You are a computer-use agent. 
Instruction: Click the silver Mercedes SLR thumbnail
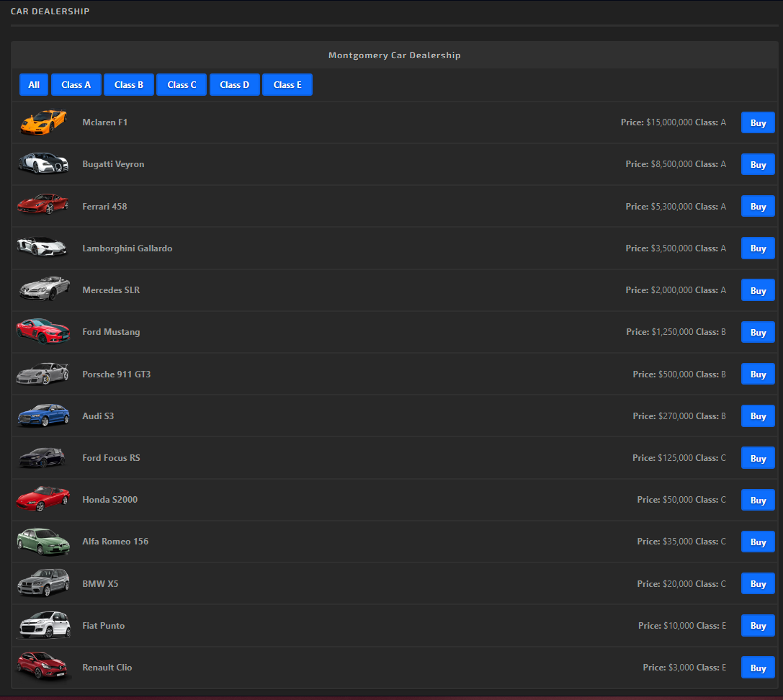pos(43,290)
